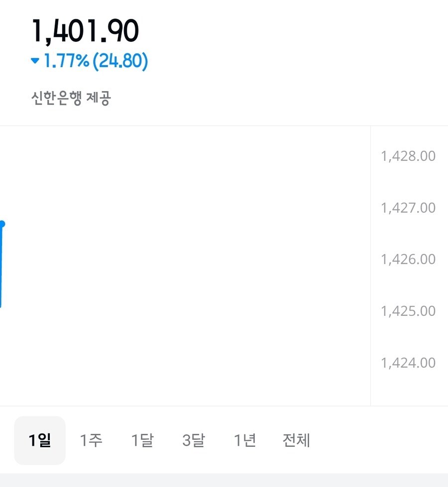The width and height of the screenshot is (448, 487).
Task: Click the 1,427.00 axis label
Action: (x=408, y=207)
